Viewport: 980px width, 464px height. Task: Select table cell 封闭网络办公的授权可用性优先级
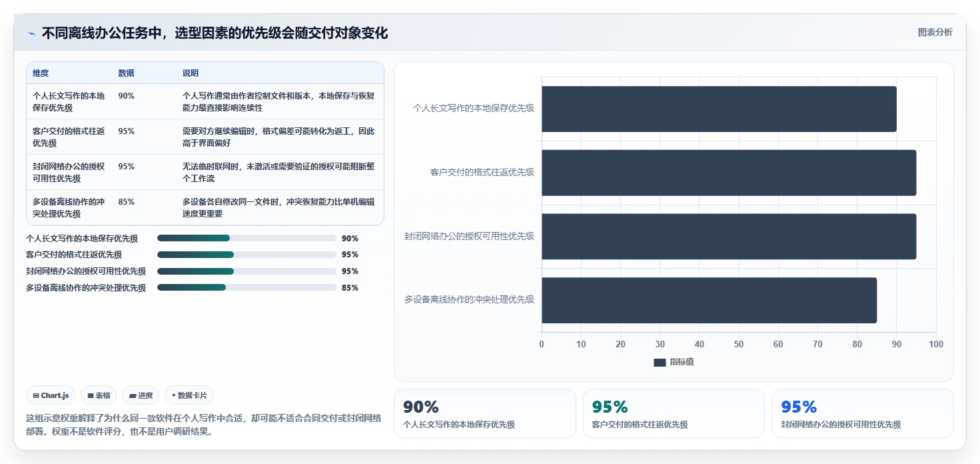coord(69,172)
